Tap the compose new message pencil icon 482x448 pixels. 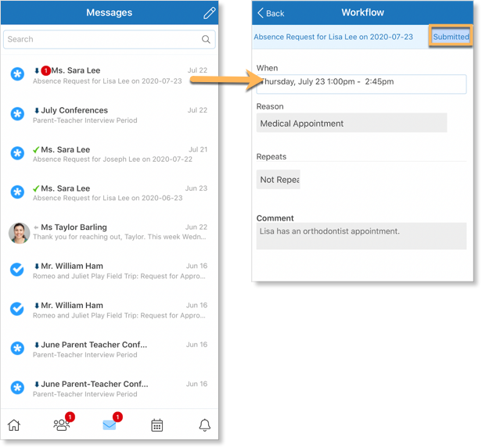coord(210,13)
